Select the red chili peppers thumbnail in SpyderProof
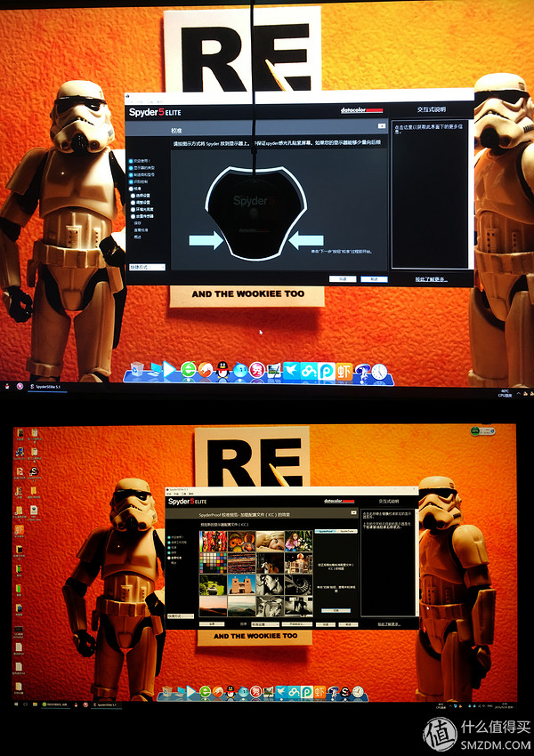 pos(213,541)
